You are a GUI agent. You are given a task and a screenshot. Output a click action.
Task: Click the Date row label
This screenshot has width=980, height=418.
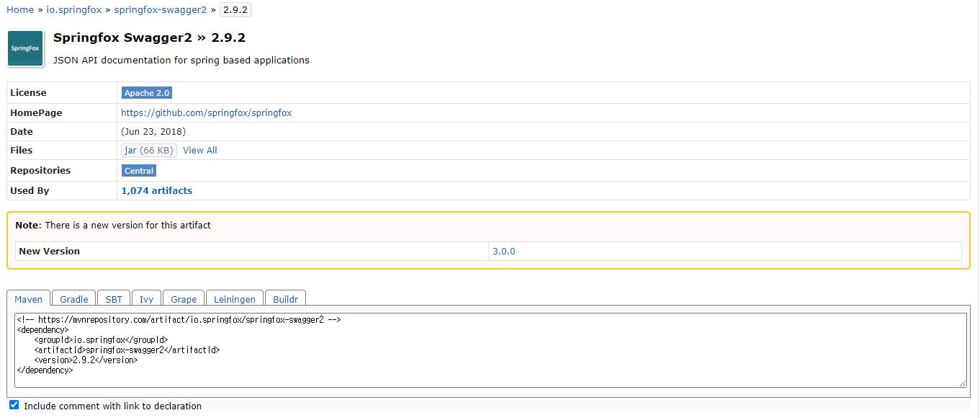[x=22, y=132]
